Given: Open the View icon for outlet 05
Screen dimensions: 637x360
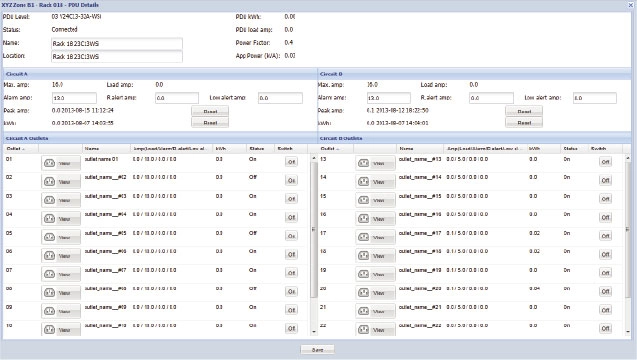Looking at the screenshot, I should click(x=61, y=237).
